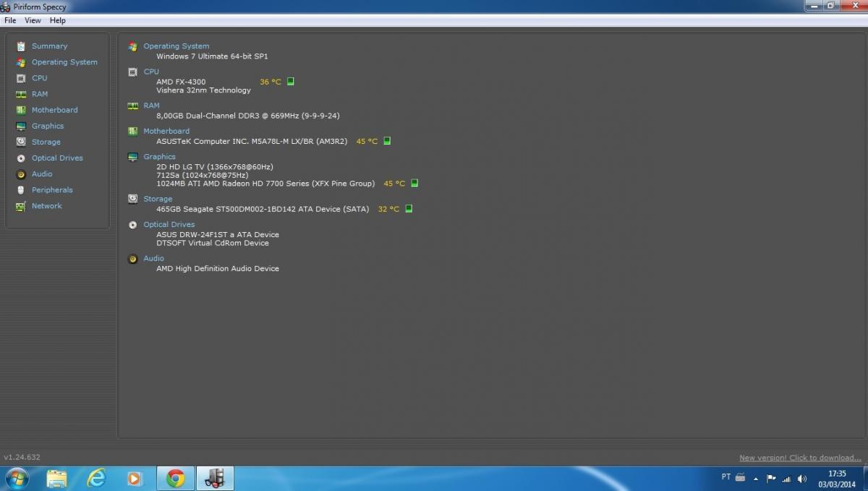
Task: Click the sidebar Optical Drives disc icon
Action: point(21,158)
